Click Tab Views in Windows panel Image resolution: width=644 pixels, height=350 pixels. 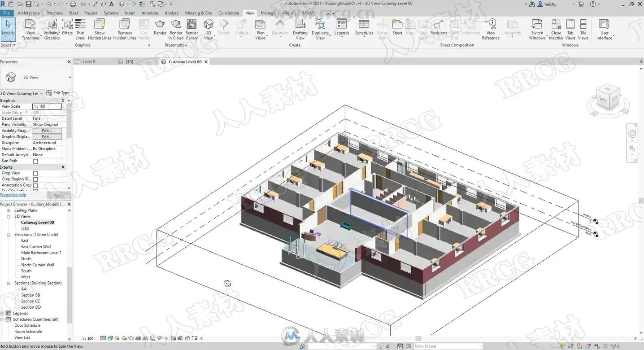point(570,30)
